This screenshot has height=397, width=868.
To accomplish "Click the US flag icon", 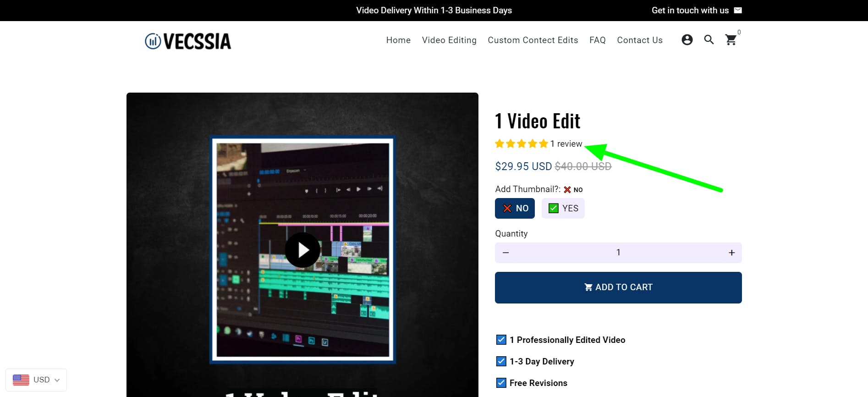I will [21, 380].
